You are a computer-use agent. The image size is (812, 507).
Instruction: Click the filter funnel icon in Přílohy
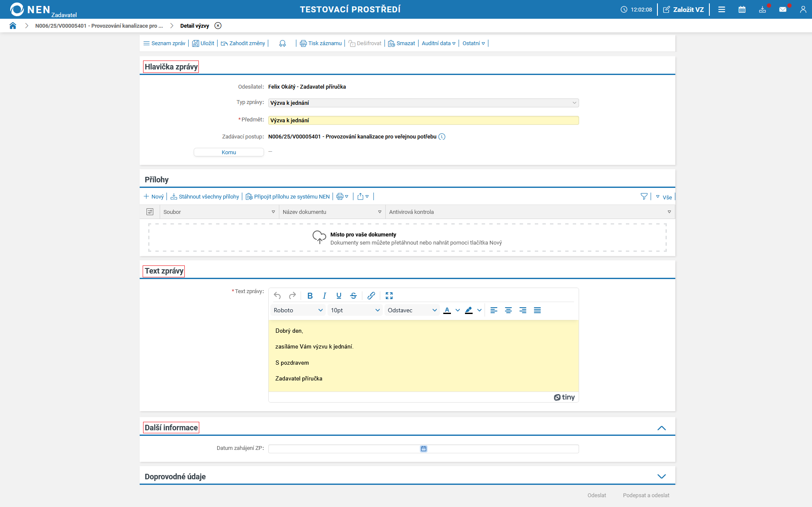coord(644,197)
